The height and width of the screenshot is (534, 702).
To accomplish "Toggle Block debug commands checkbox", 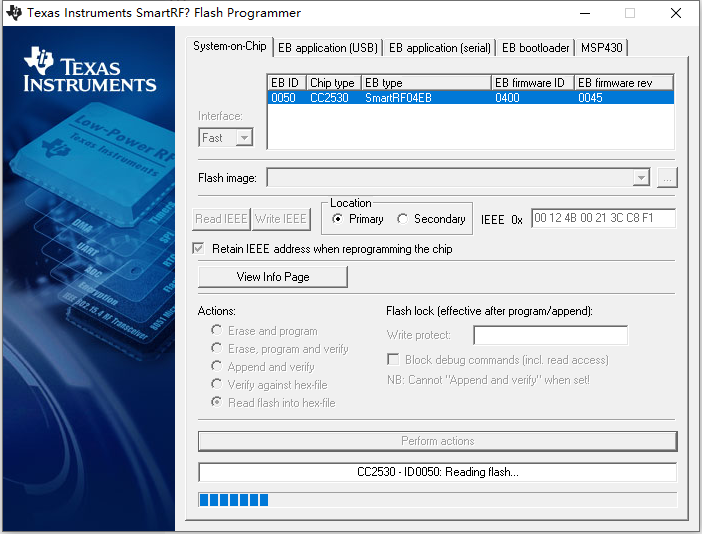I will click(x=393, y=359).
